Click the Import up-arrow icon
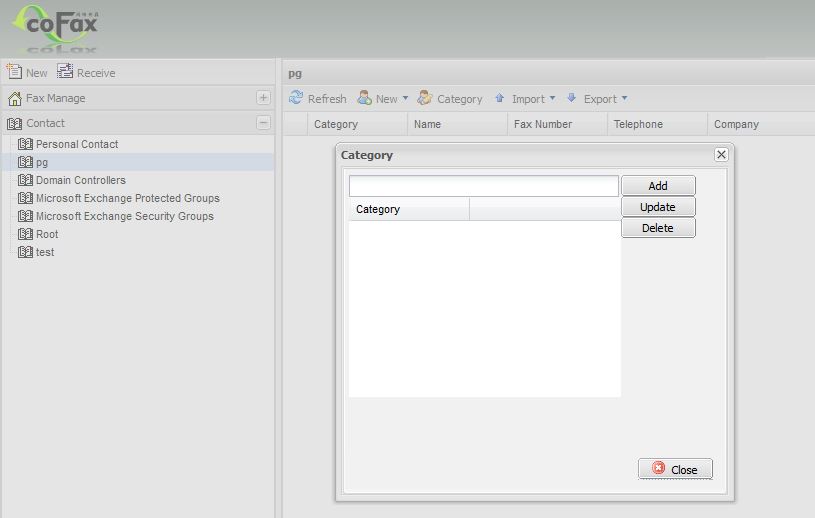 (499, 98)
